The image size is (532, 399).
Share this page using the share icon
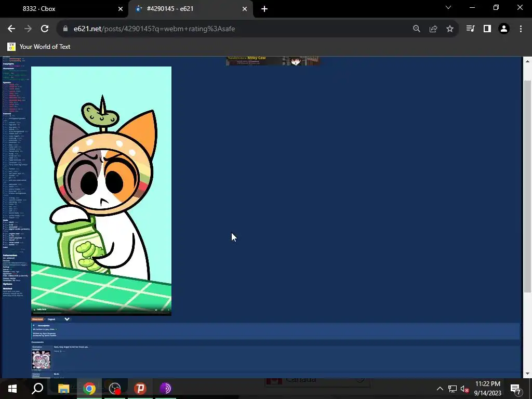tap(433, 29)
